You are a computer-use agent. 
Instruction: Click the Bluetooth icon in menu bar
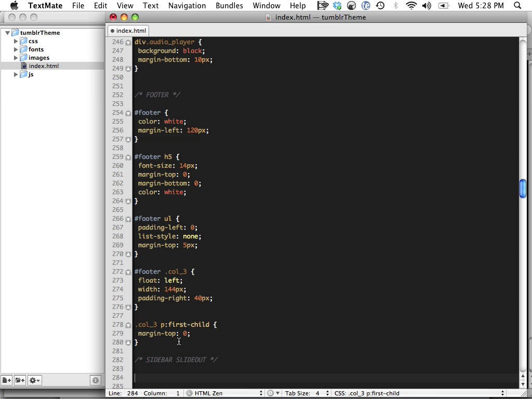click(x=395, y=5)
